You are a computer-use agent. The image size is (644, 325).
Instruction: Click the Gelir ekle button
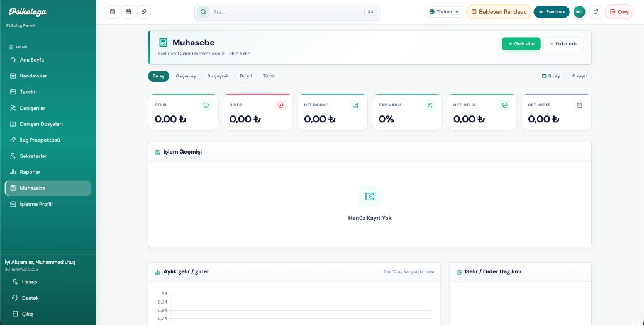(x=521, y=44)
